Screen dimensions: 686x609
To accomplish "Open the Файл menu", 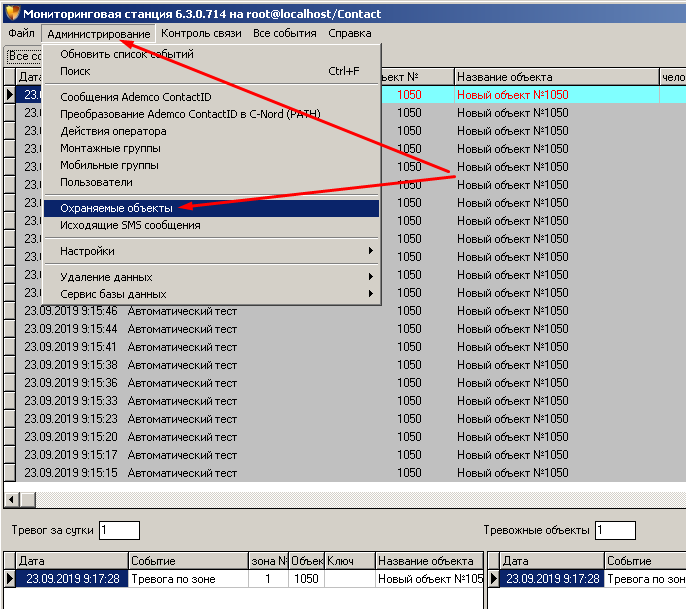I will 21,33.
